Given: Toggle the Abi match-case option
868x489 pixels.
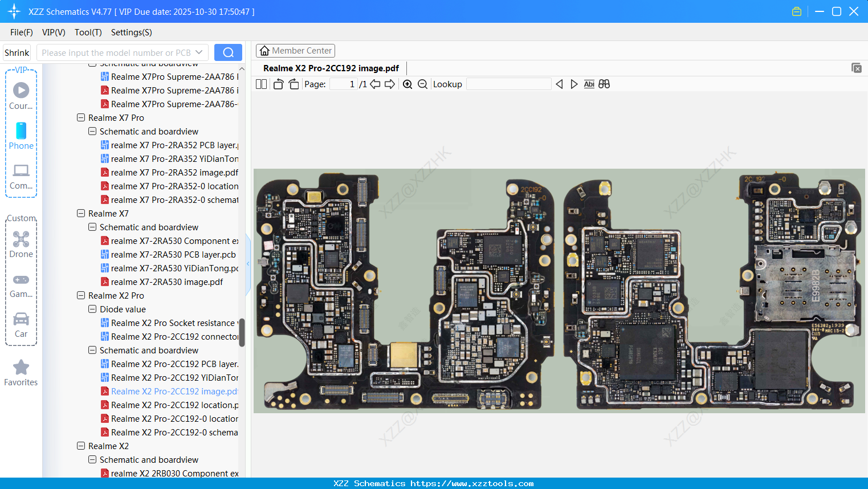Looking at the screenshot, I should pyautogui.click(x=589, y=84).
